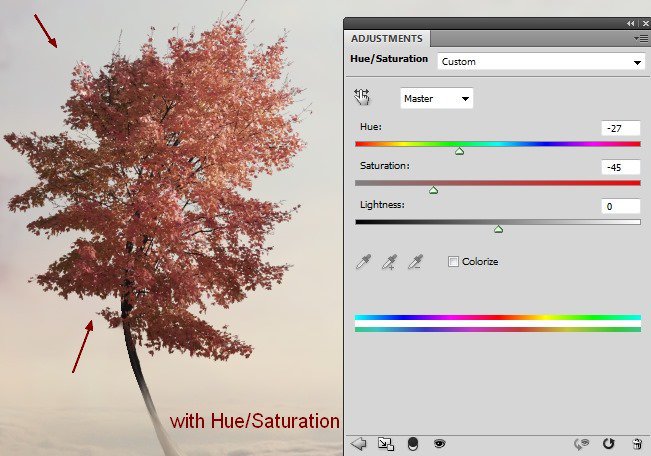The width and height of the screenshot is (651, 456).
Task: Clip adjustment to layer below icon
Action: tap(413, 443)
